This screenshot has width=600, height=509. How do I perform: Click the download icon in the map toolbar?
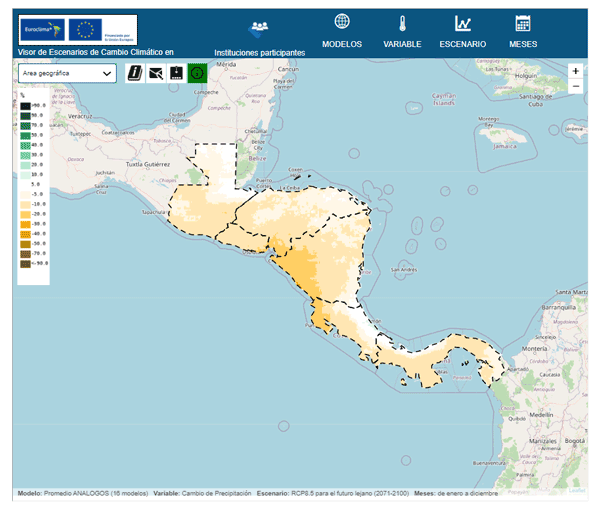click(176, 72)
